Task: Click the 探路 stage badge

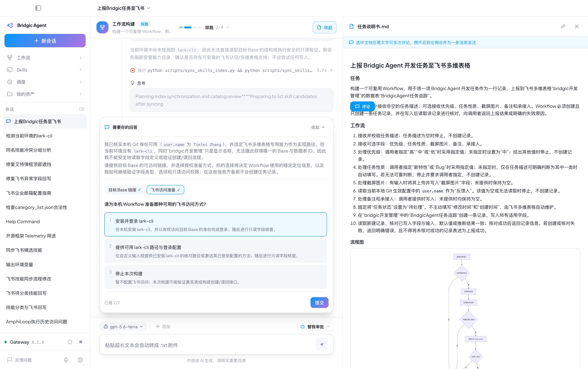Action: point(144,24)
